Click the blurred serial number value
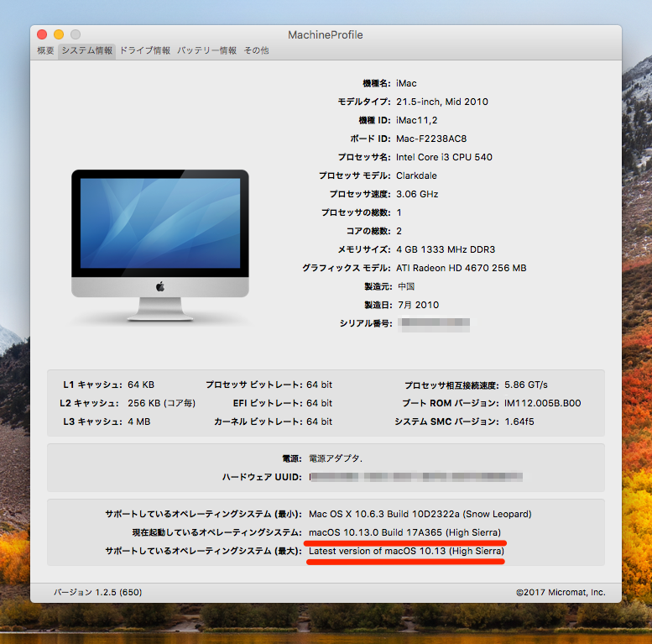 [x=434, y=325]
